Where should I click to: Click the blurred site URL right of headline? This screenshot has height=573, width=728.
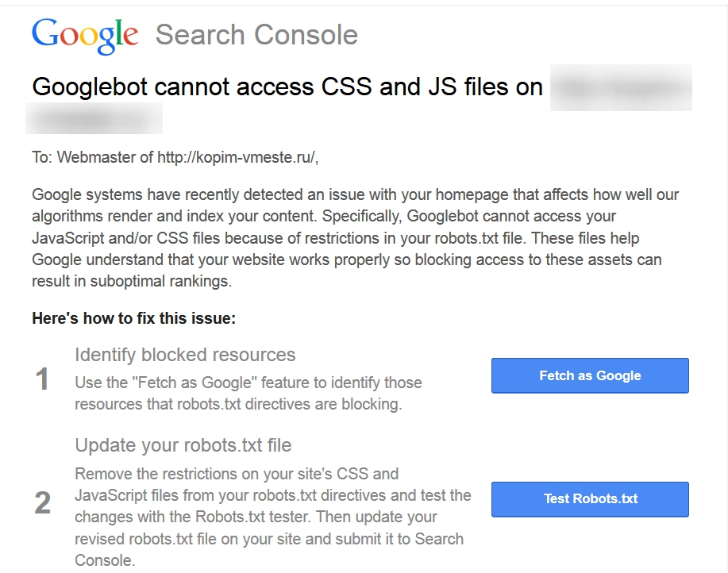620,87
